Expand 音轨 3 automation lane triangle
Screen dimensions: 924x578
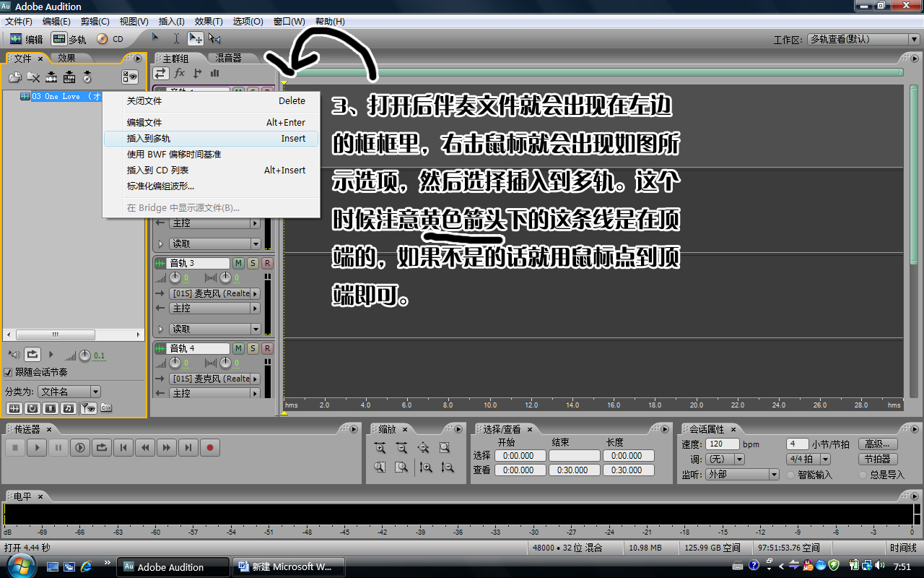pos(160,329)
